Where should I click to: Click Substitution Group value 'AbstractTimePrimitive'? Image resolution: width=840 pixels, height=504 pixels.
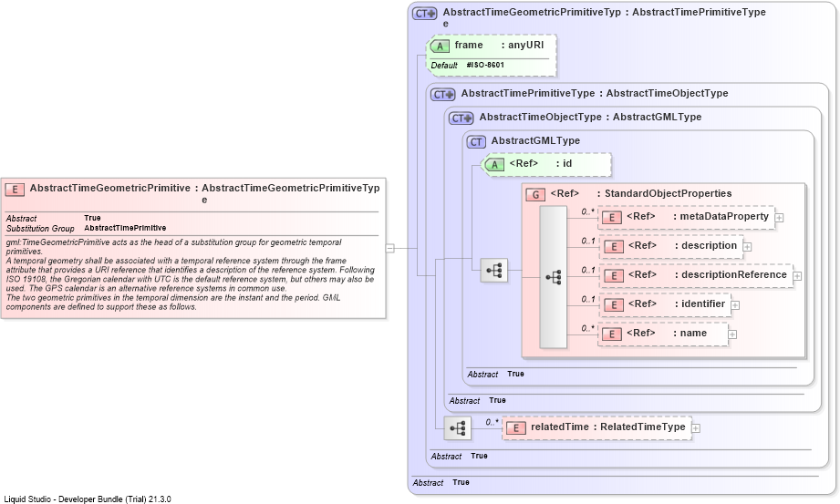pyautogui.click(x=125, y=228)
